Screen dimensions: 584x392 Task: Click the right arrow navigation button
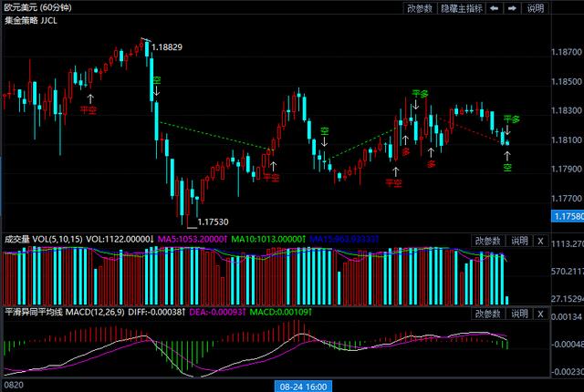[515, 8]
